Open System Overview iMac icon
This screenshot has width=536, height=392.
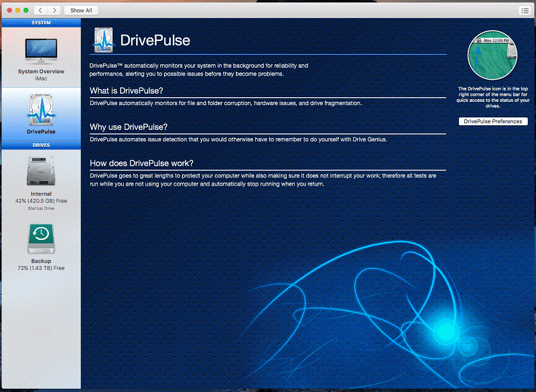[x=41, y=51]
